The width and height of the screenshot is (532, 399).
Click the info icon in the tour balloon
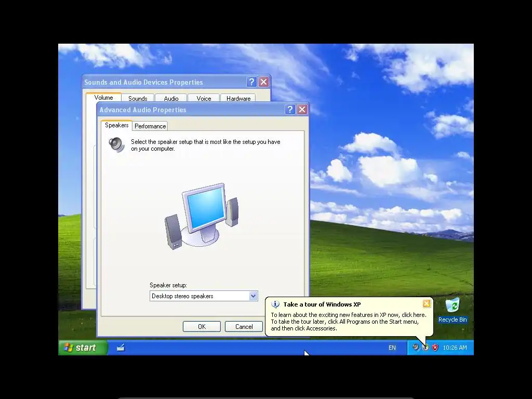(x=275, y=304)
